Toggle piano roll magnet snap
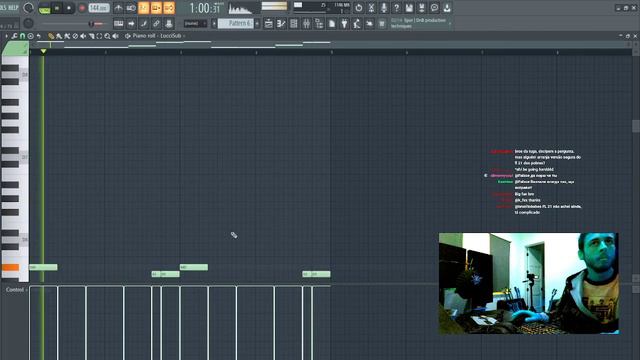The height and width of the screenshot is (360, 640). [22, 36]
